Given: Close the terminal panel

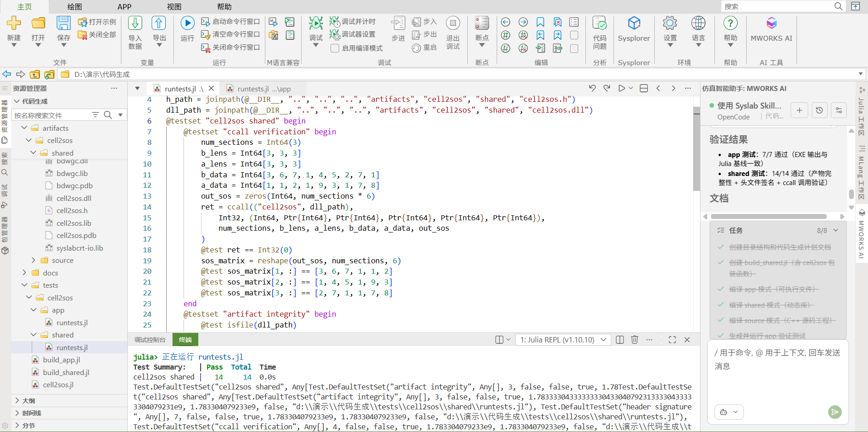Looking at the screenshot, I should (x=687, y=340).
